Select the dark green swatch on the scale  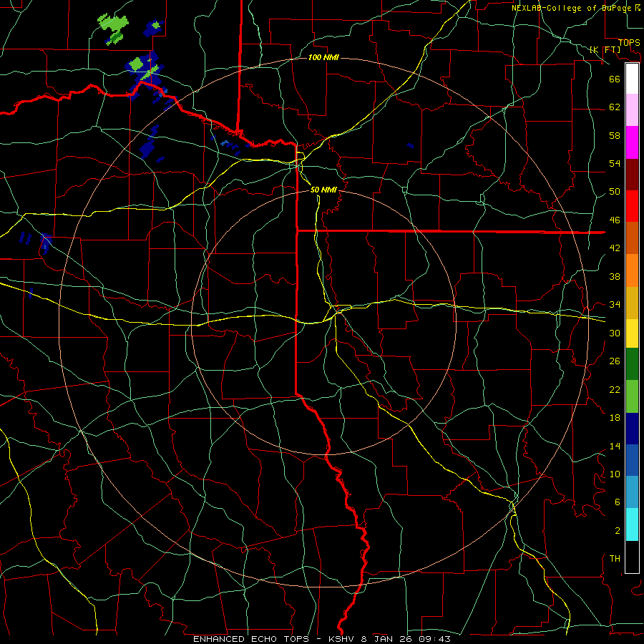pyautogui.click(x=632, y=364)
